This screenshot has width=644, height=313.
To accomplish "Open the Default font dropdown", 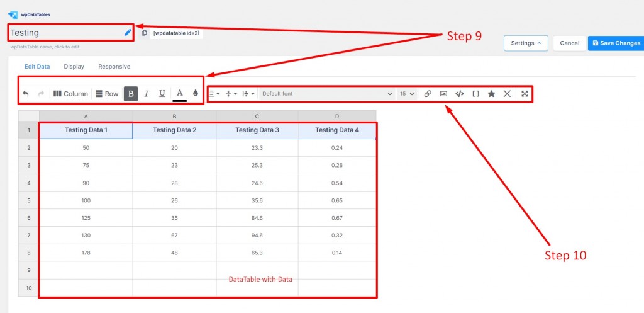I will pos(327,94).
